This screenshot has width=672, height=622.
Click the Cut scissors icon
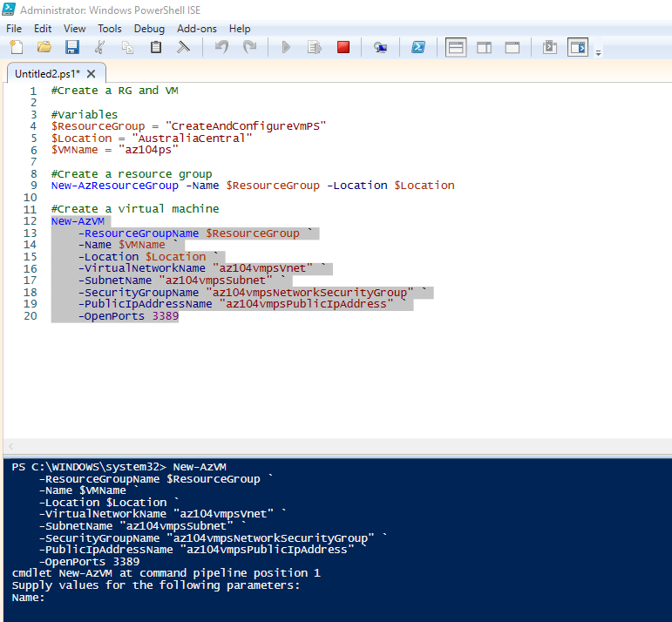coord(100,47)
